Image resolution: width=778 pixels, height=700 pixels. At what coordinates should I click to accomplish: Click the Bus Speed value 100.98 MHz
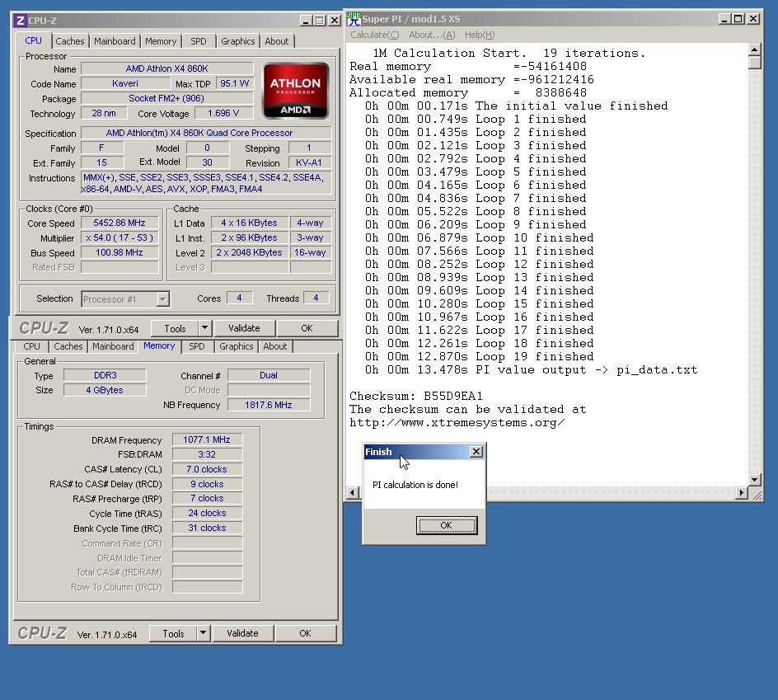[x=120, y=252]
